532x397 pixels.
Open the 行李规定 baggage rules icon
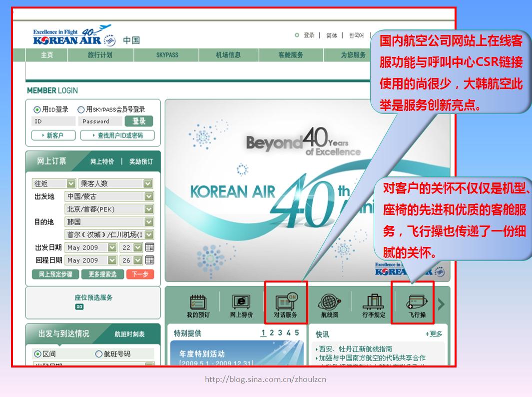(x=374, y=306)
